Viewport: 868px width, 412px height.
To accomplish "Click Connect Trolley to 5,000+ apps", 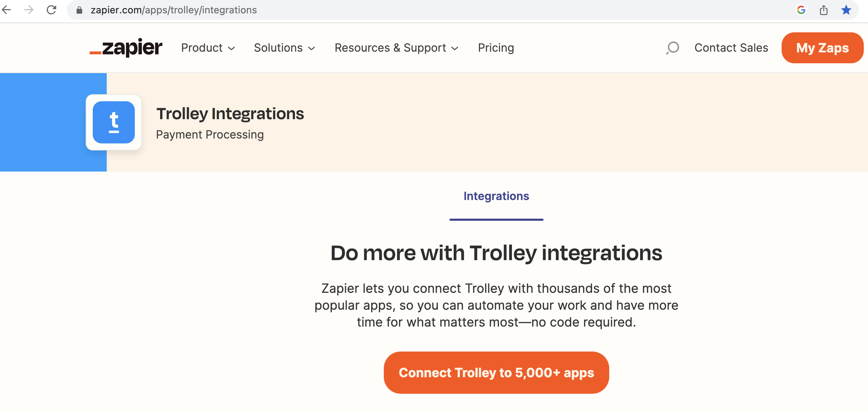I will [496, 373].
